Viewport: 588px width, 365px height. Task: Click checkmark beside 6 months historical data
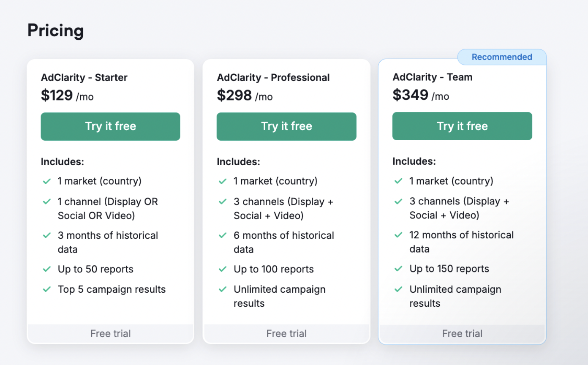click(223, 235)
